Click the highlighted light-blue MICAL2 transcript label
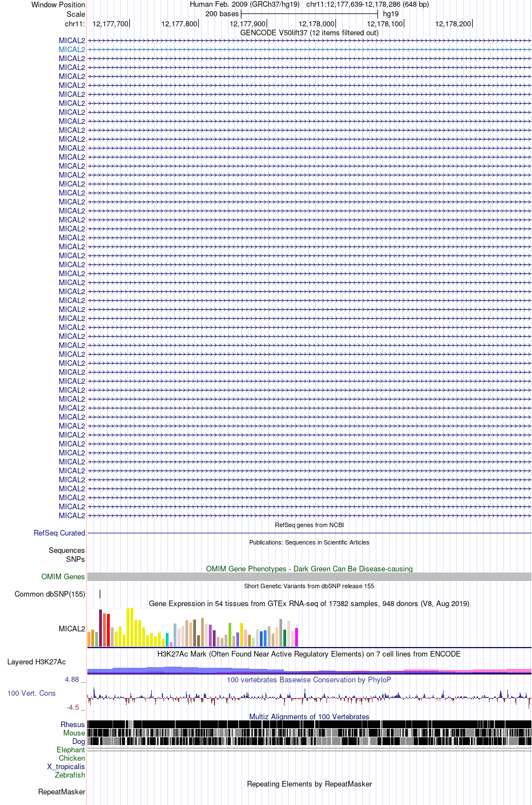Screen dimensions: 532x805 72,49
